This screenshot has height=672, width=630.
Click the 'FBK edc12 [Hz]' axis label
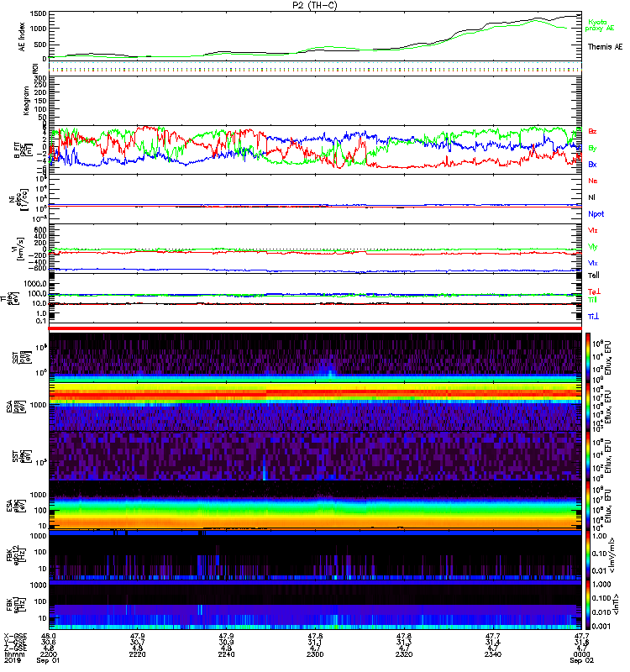16,554
